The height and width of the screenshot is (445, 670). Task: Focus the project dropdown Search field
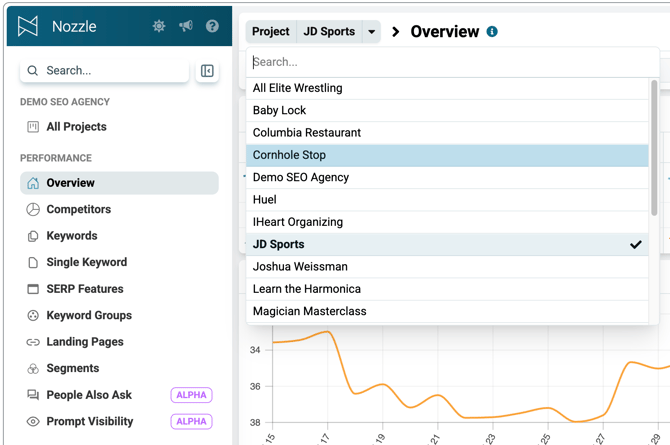(x=453, y=62)
